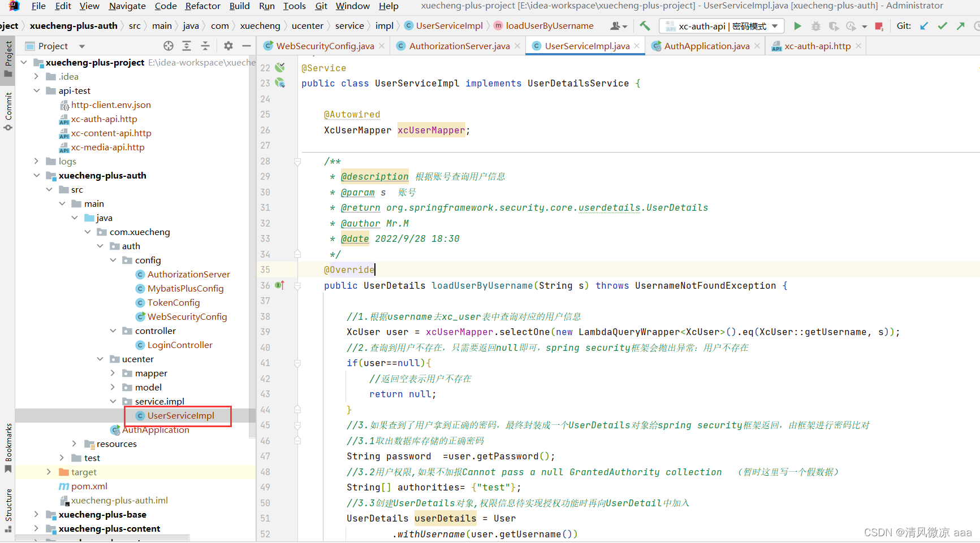Collapse the api-test folder
The height and width of the screenshot is (543, 980).
(x=37, y=90)
